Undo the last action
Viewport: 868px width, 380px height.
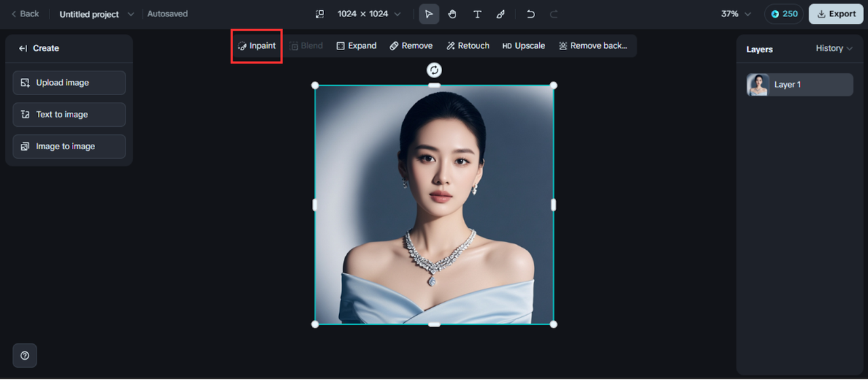click(x=531, y=14)
